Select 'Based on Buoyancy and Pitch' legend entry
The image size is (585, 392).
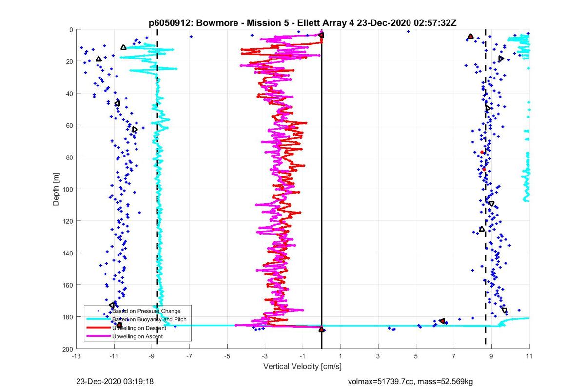[x=150, y=319]
